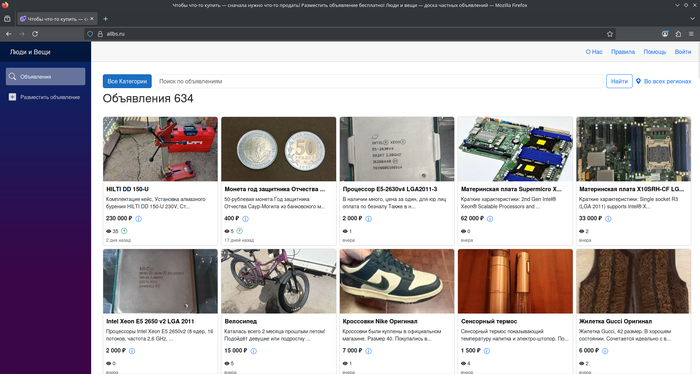
Task: Open the Во всех регионах region selector
Action: click(667, 81)
